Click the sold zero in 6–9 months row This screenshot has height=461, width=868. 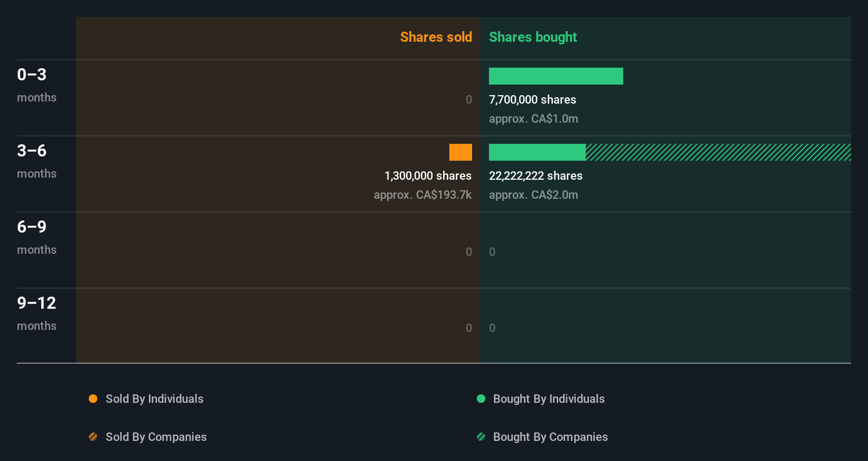pyautogui.click(x=469, y=252)
